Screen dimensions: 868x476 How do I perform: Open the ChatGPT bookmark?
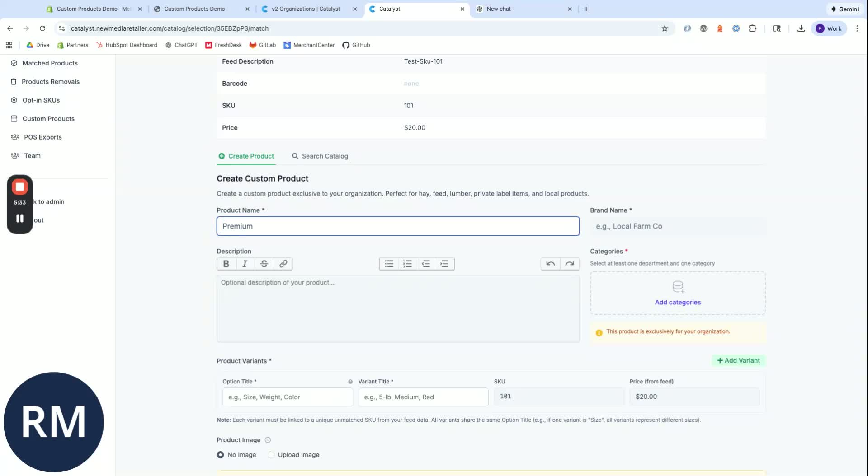click(181, 45)
